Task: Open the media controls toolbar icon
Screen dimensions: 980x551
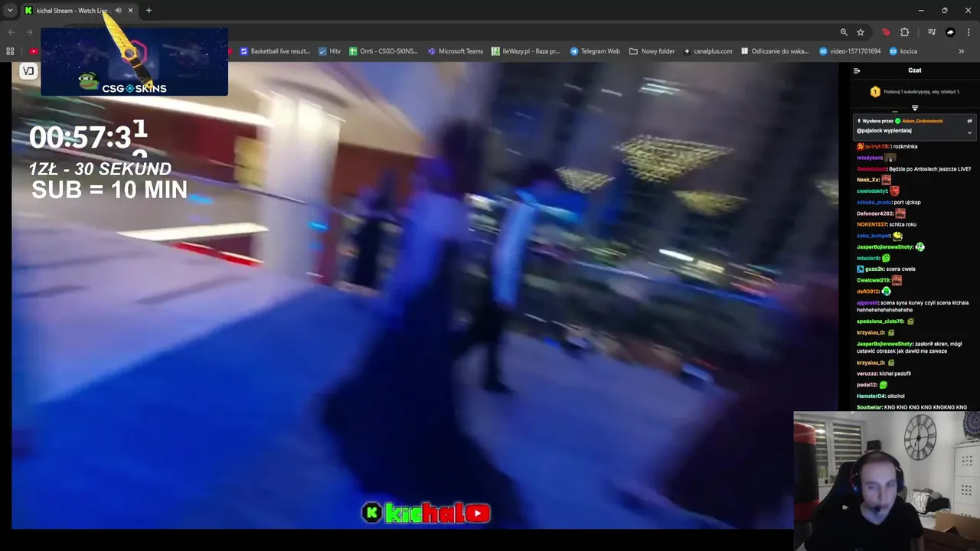Action: (x=932, y=32)
